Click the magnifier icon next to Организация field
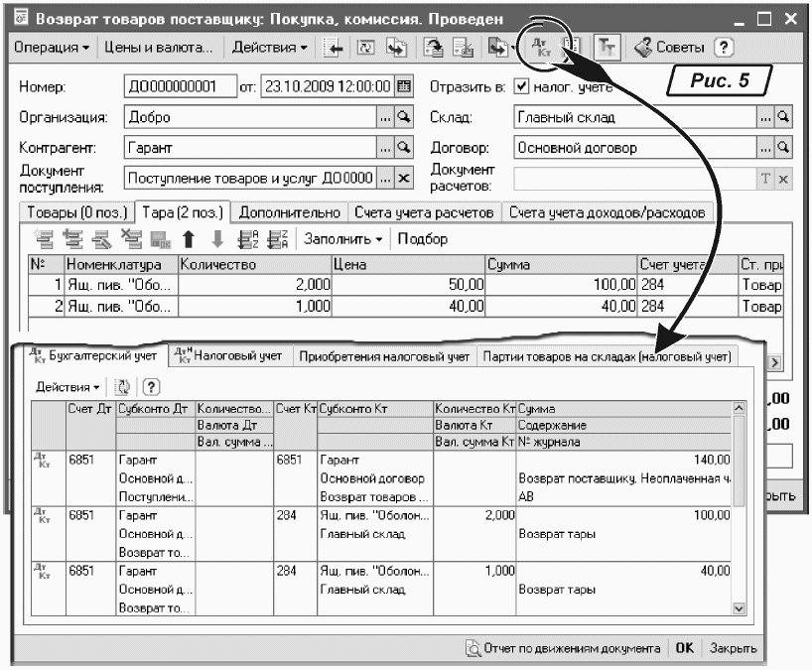Screen dimensions: 812x670 click(x=403, y=117)
